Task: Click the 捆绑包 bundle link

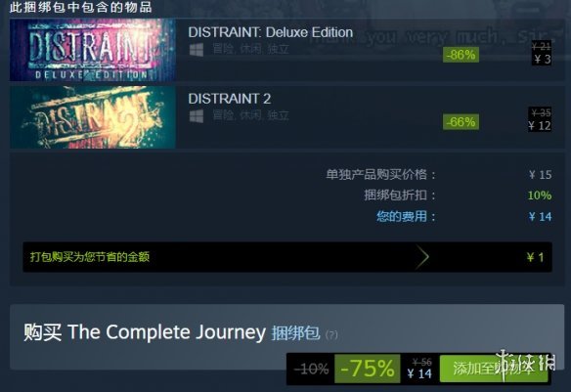Action: pyautogui.click(x=295, y=332)
